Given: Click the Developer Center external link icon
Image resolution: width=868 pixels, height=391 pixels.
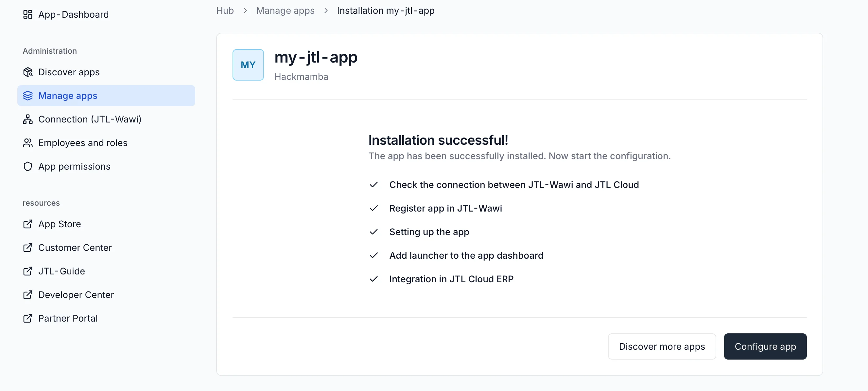Looking at the screenshot, I should point(27,295).
